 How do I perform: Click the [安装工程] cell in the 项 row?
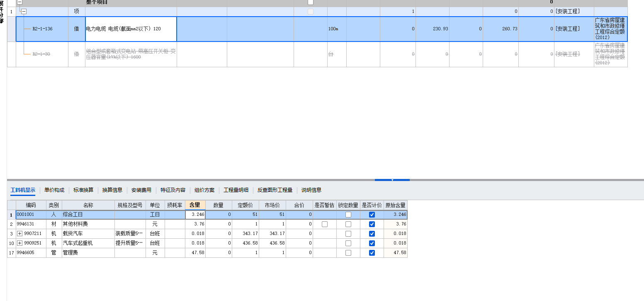[574, 12]
